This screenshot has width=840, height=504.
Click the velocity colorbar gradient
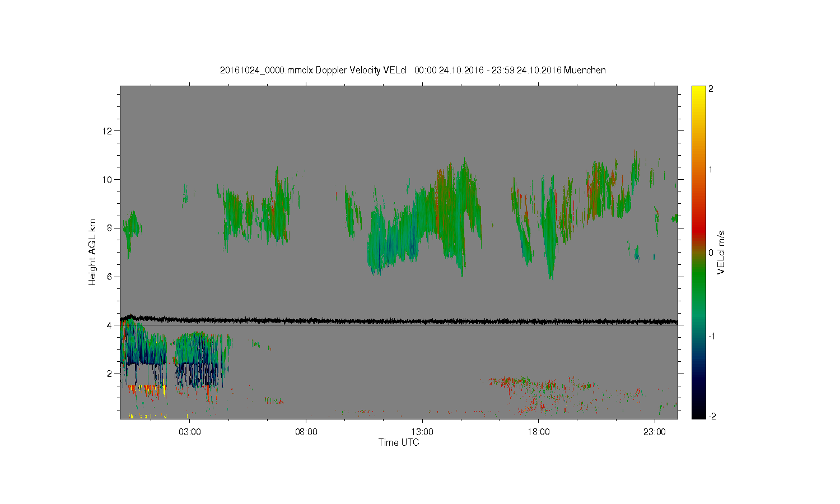click(698, 252)
